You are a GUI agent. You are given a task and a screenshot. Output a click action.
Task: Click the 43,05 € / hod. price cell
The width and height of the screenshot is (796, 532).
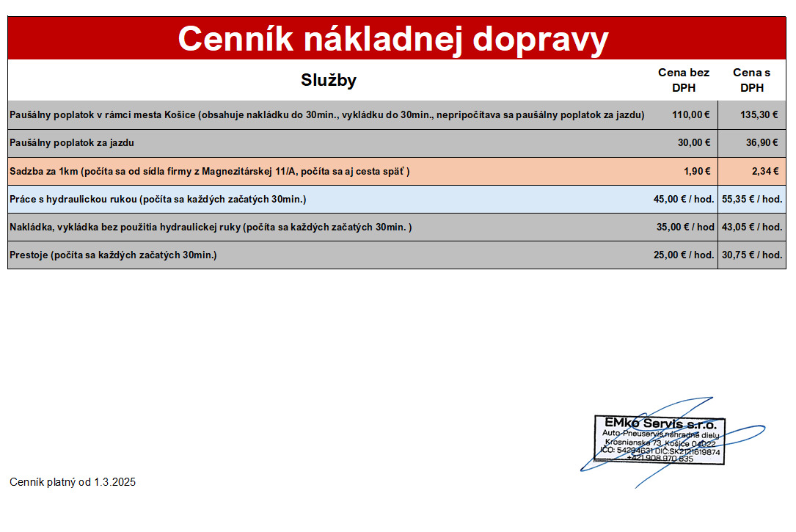coord(751,227)
